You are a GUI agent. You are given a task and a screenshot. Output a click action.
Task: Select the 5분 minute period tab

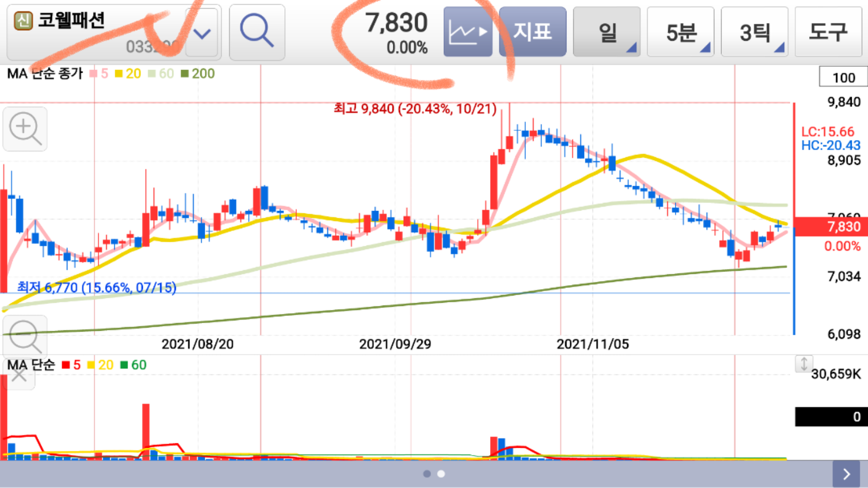681,32
